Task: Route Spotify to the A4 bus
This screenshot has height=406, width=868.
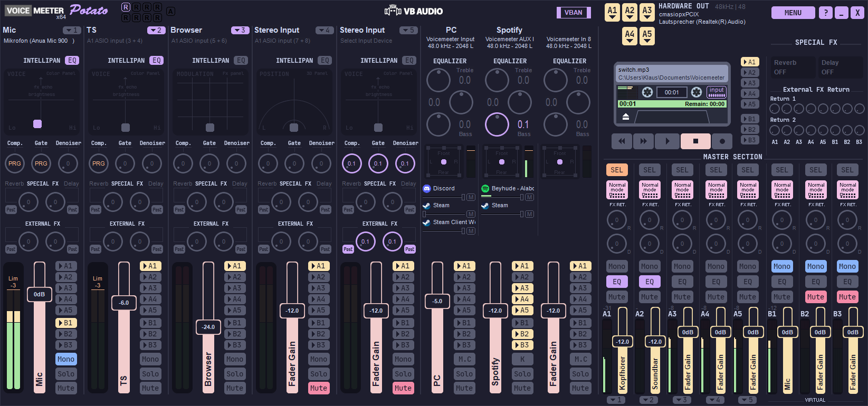Action: pyautogui.click(x=522, y=299)
